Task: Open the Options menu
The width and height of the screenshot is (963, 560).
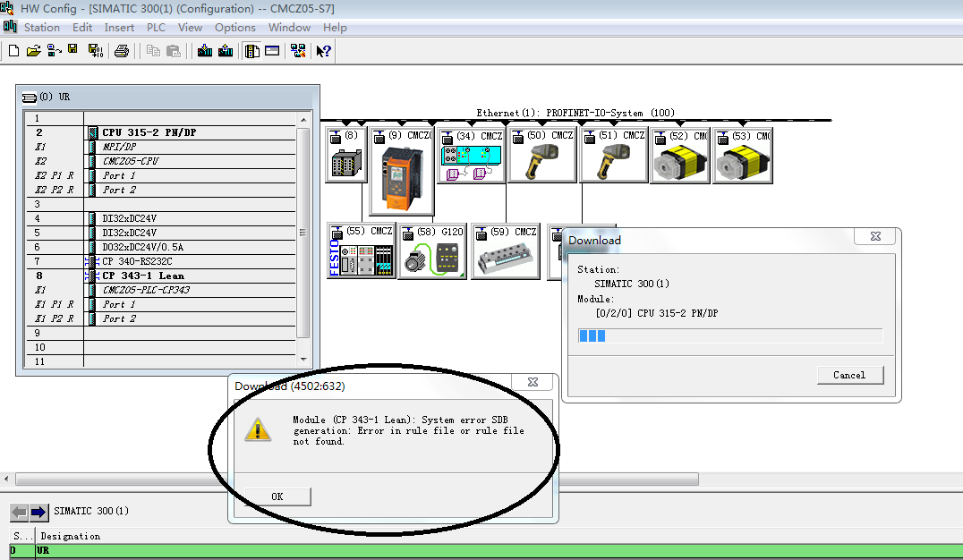Action: click(234, 28)
